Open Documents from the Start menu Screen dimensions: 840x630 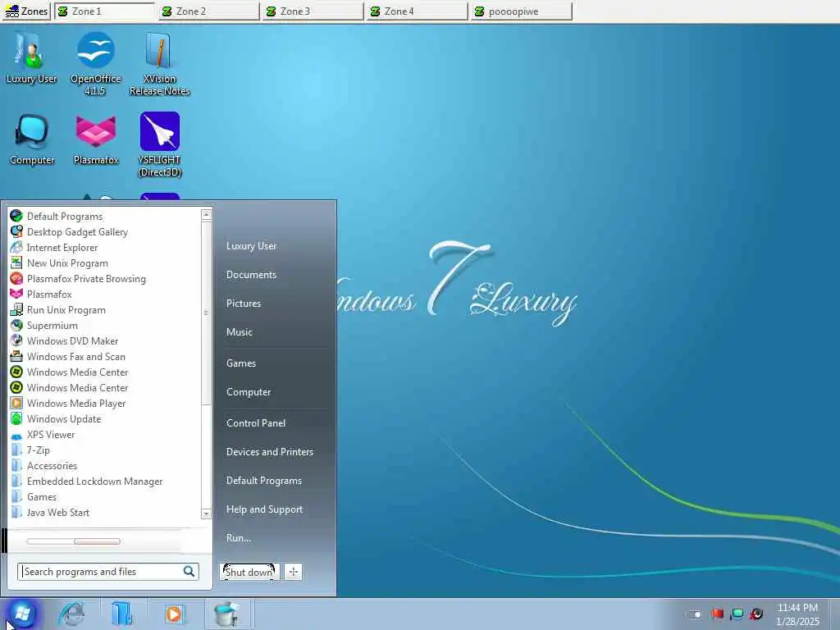click(x=251, y=275)
